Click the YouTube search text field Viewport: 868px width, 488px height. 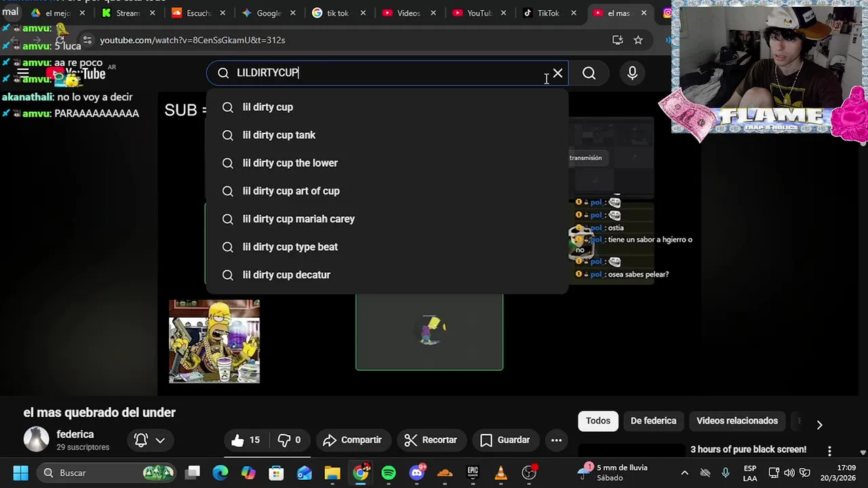pos(387,73)
